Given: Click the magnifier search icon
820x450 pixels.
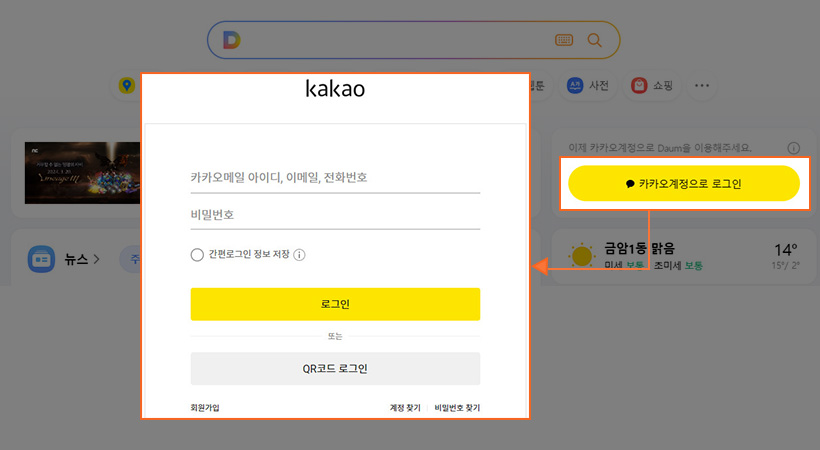Looking at the screenshot, I should (x=595, y=40).
